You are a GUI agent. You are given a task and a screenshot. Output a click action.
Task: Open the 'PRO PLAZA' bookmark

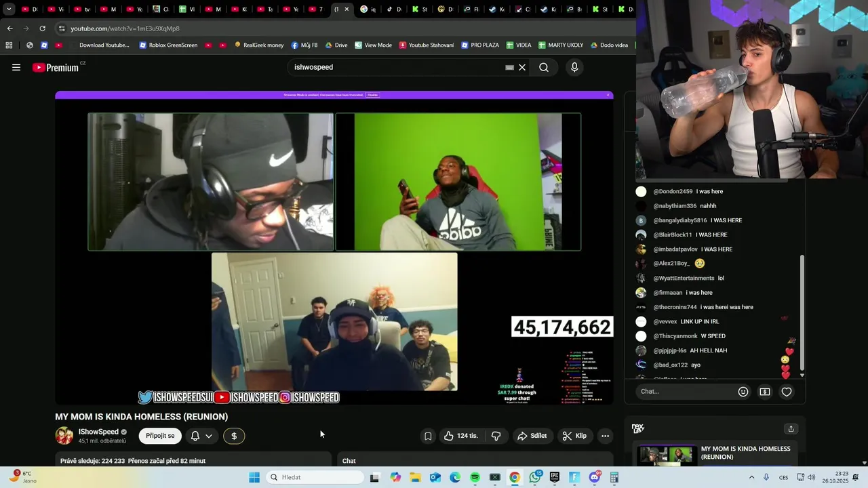[480, 45]
